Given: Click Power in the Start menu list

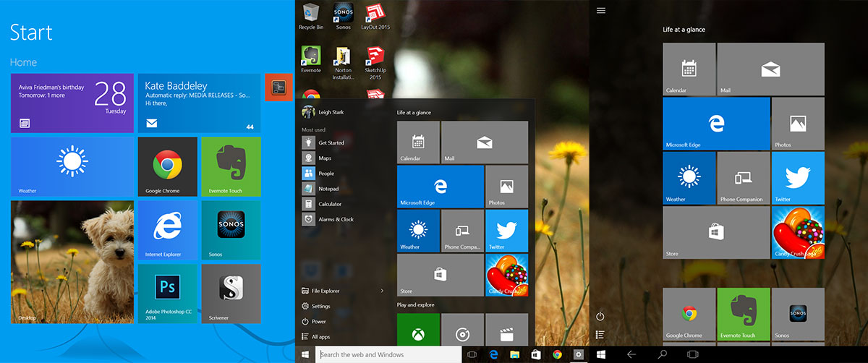Looking at the screenshot, I should tap(318, 321).
